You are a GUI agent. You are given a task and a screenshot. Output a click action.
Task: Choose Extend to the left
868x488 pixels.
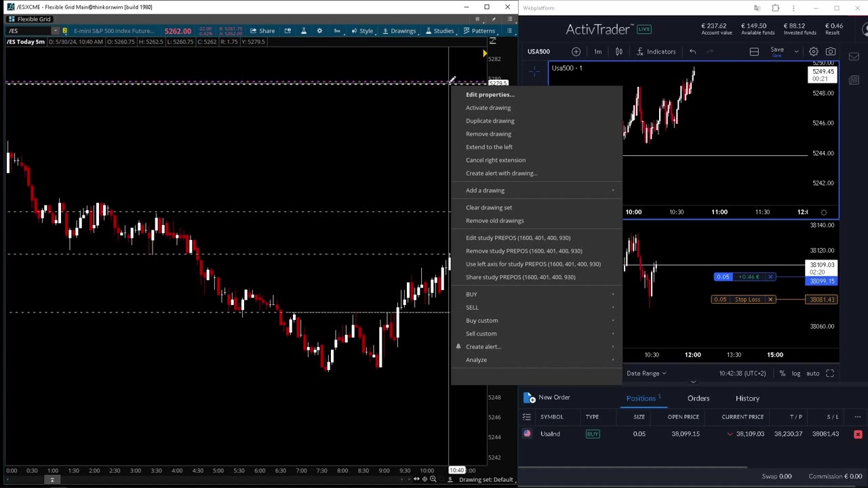pos(489,147)
